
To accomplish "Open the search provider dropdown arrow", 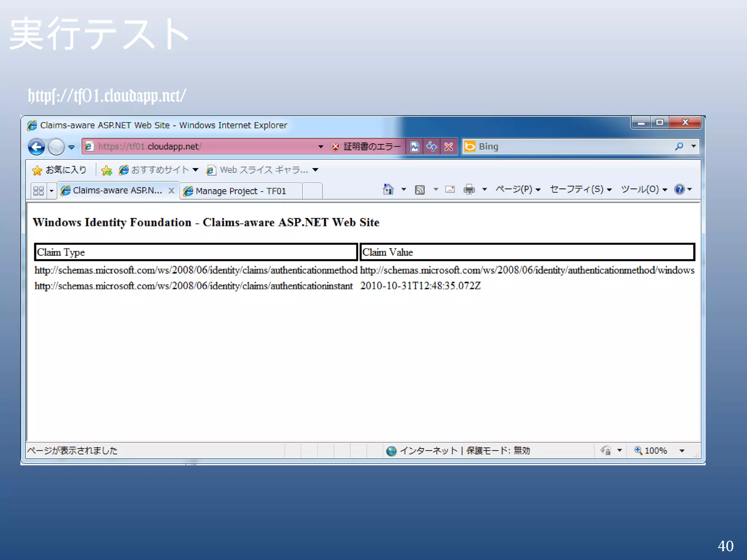I will (x=694, y=146).
